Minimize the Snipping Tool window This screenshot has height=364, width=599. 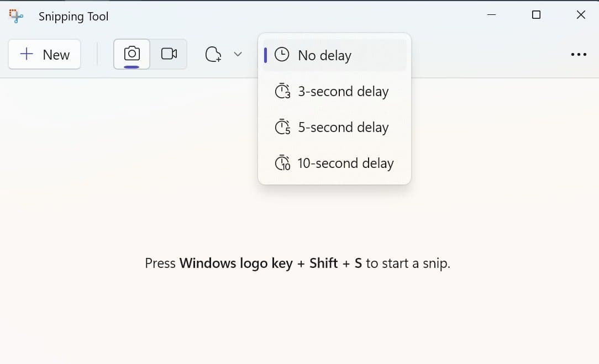pos(491,15)
